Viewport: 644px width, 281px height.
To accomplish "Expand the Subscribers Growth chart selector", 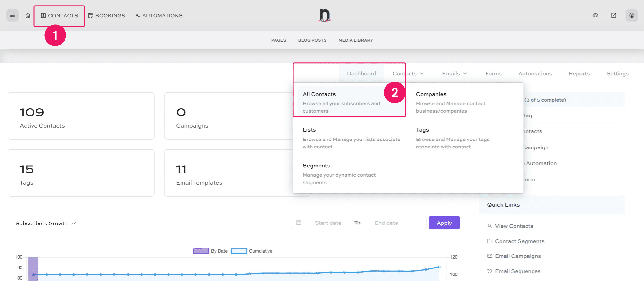I will click(46, 223).
